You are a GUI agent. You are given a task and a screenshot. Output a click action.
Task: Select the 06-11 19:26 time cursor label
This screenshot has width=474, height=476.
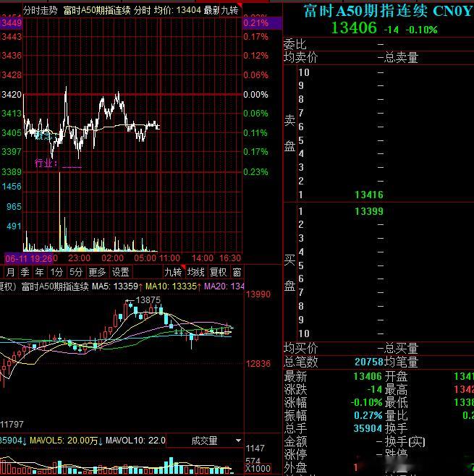[29, 259]
